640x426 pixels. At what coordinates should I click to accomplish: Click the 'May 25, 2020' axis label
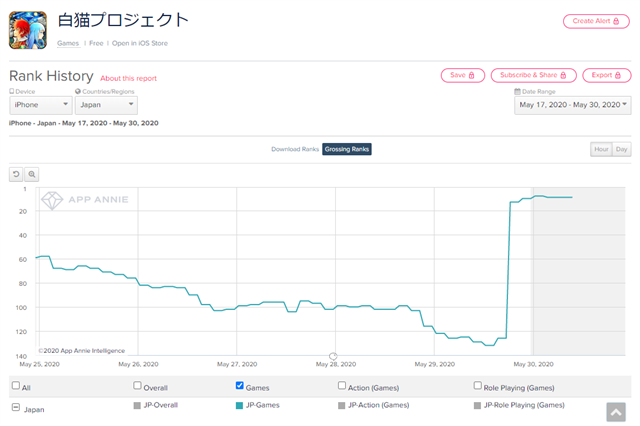click(40, 364)
